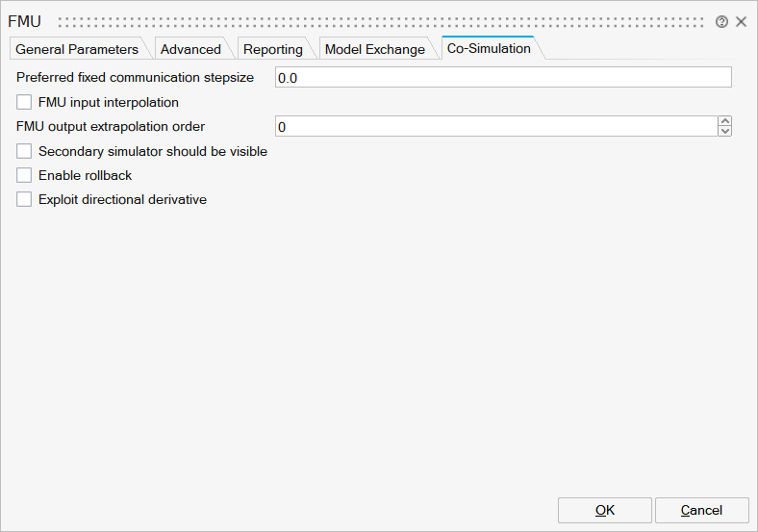This screenshot has height=532, width=758.
Task: Select the Model Exchange tab
Action: coord(374,49)
